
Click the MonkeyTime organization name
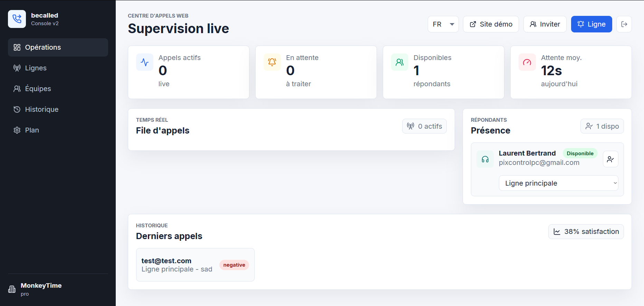[41, 286]
